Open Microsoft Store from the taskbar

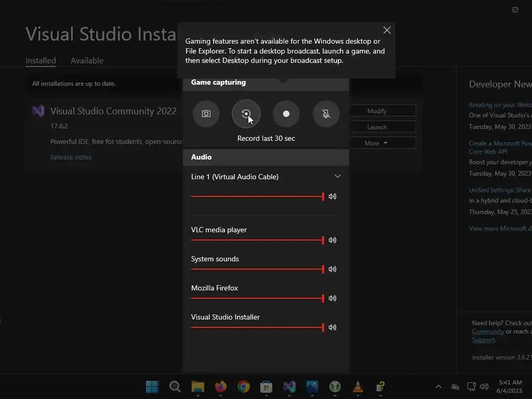pos(267,387)
